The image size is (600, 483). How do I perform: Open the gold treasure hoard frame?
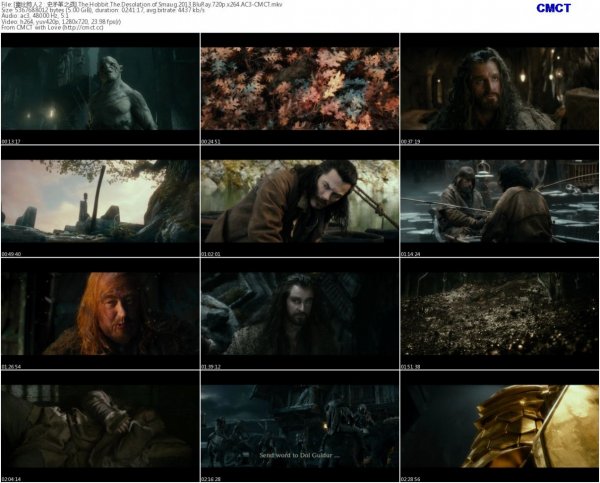point(499,314)
